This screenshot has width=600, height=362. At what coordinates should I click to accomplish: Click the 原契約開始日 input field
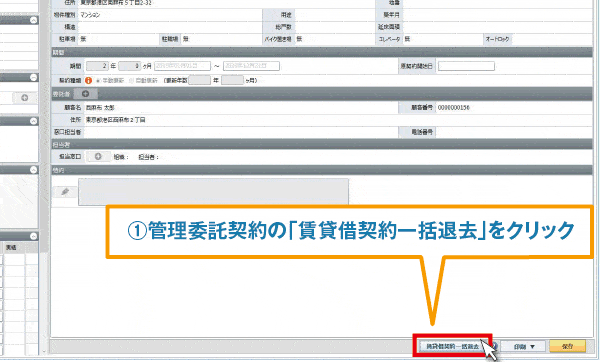466,66
